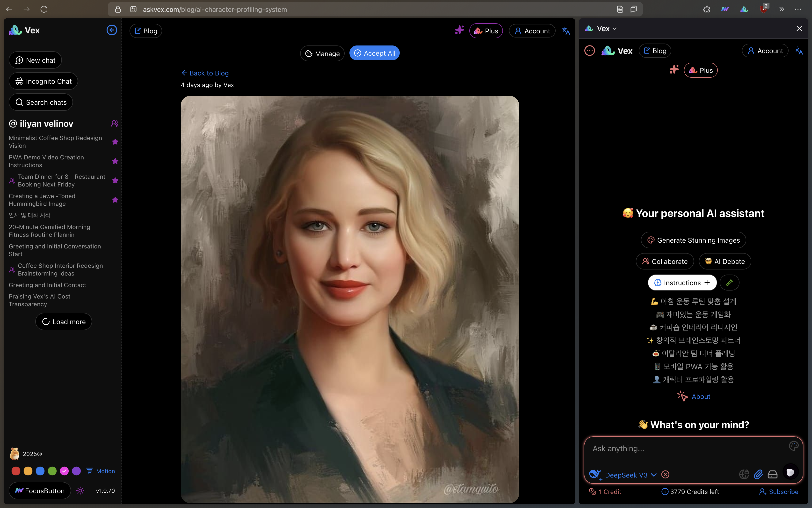Select the blue theme color swatch
This screenshot has width=812, height=508.
click(40, 471)
